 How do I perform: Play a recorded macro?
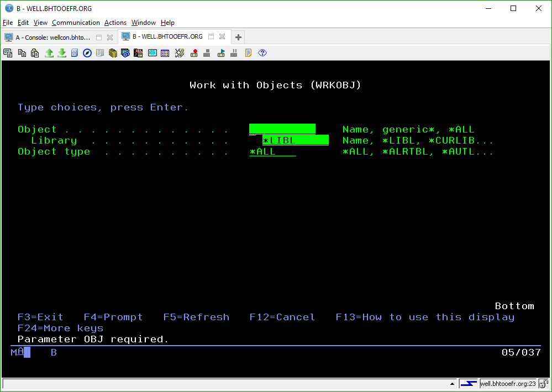point(220,52)
